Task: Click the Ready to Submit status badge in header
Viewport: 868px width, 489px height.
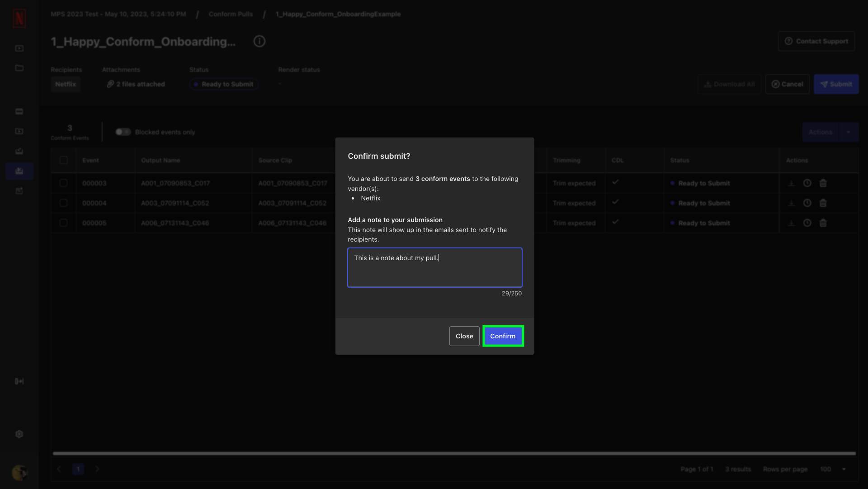Action: [224, 84]
